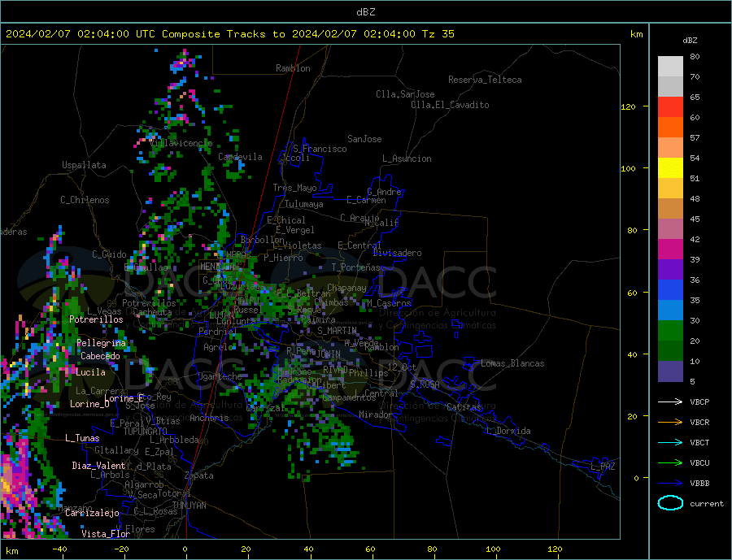Click the '57' value on the color scale
Viewport: 732px width, 560px height.
coord(695,137)
